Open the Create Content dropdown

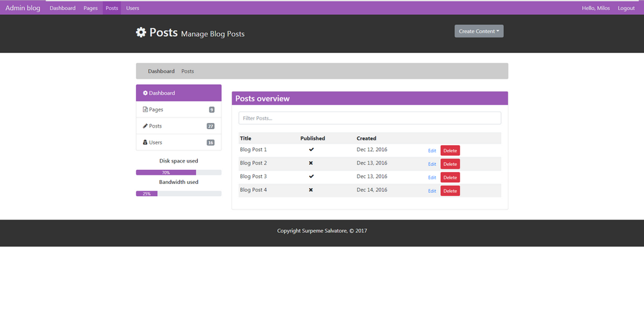[479, 32]
